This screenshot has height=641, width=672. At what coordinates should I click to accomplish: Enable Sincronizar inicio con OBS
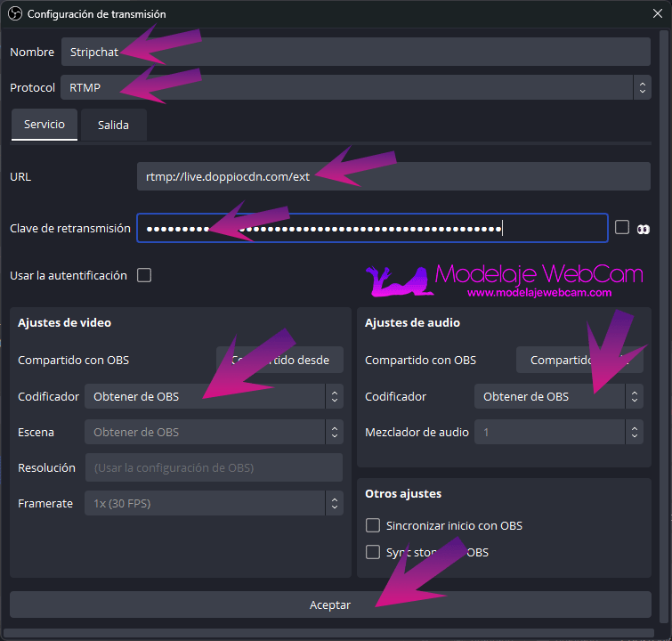pyautogui.click(x=373, y=525)
